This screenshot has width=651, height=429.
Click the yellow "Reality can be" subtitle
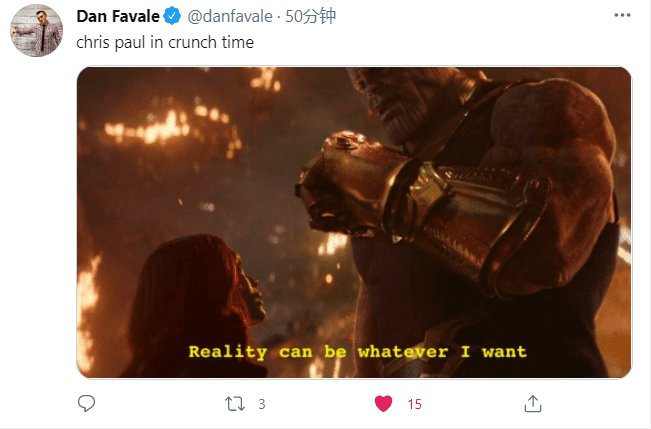point(267,352)
